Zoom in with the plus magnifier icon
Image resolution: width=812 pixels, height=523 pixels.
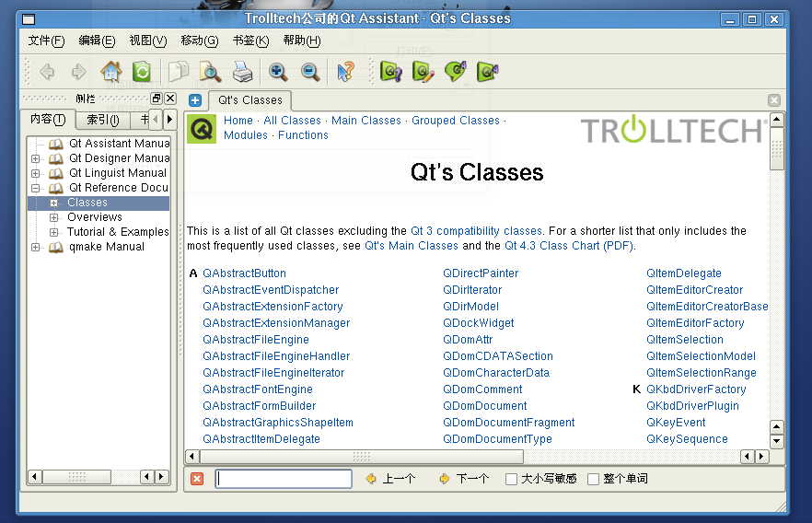coord(278,72)
